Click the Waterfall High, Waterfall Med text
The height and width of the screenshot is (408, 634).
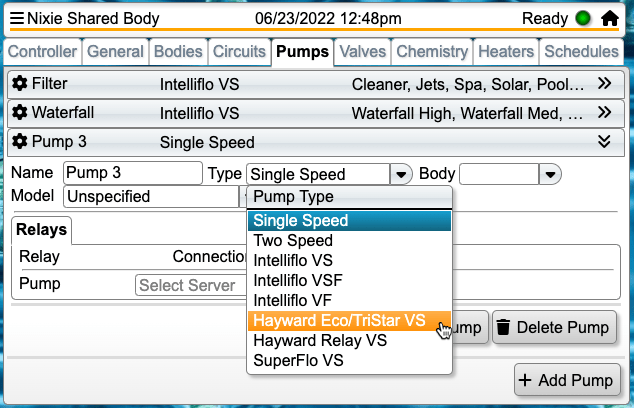pos(467,114)
